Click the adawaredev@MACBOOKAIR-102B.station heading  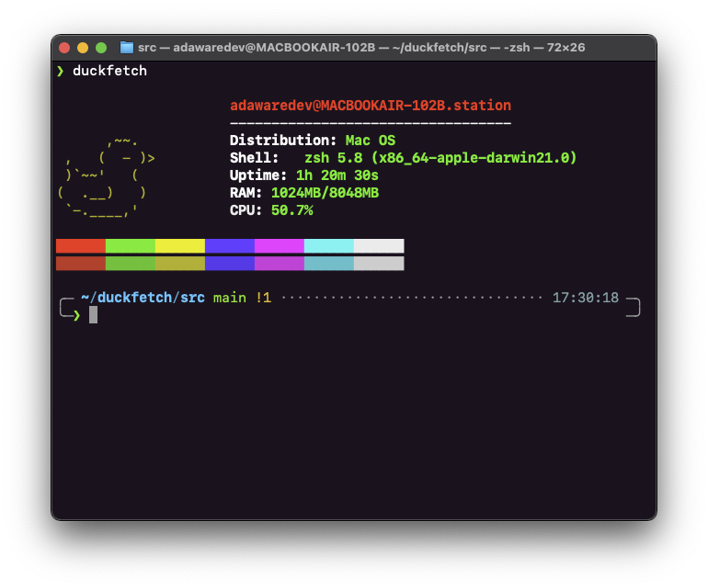(x=371, y=106)
